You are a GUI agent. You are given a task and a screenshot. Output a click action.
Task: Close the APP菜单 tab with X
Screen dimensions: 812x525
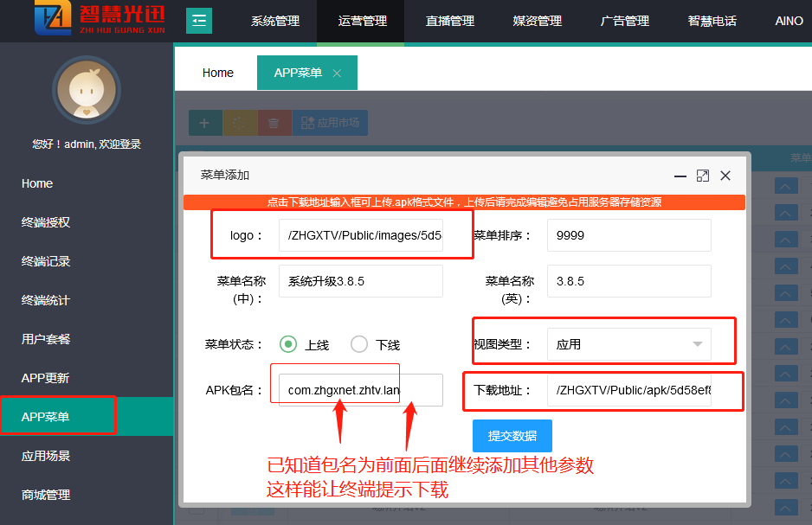click(x=337, y=74)
